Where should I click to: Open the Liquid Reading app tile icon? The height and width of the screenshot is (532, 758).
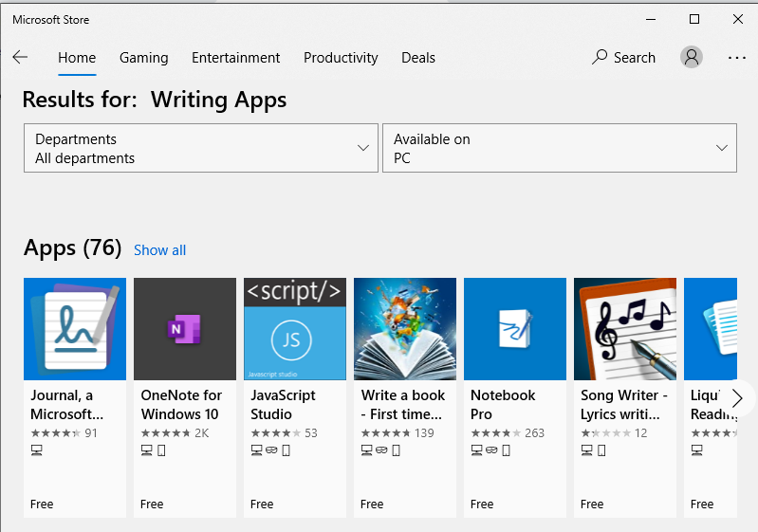[711, 328]
